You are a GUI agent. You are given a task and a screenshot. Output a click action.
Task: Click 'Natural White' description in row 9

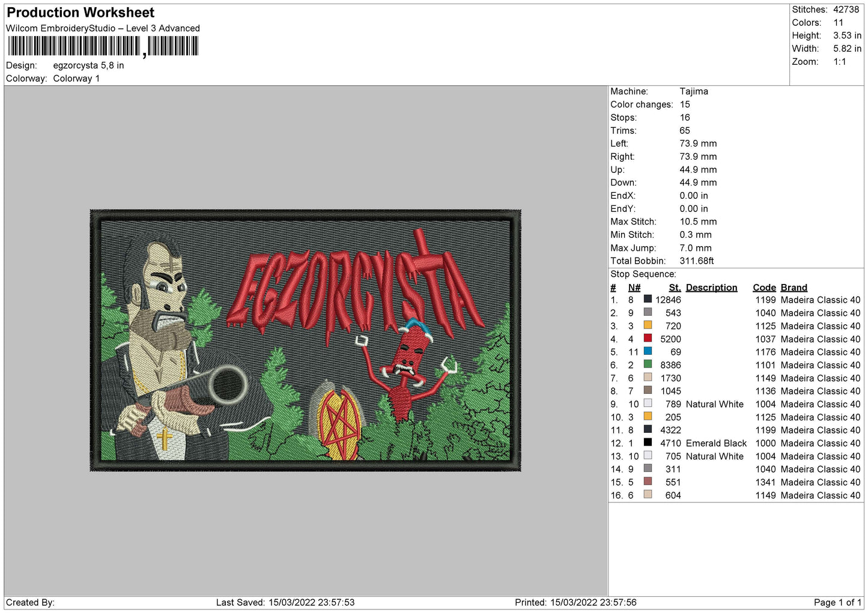(x=714, y=404)
